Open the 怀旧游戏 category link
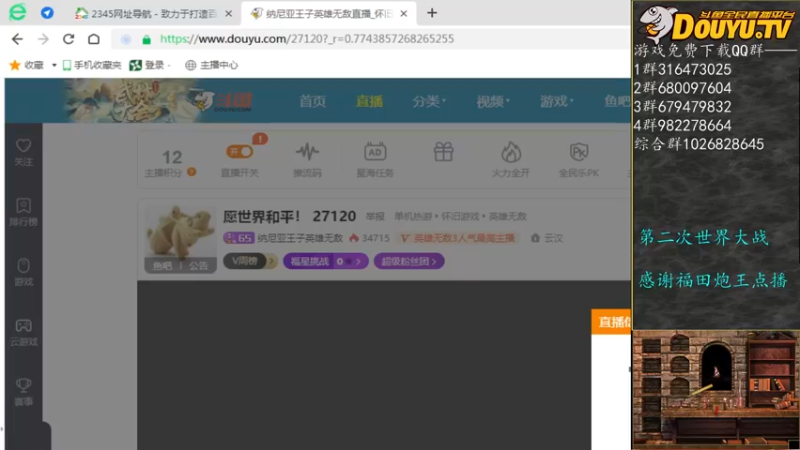This screenshot has height=450, width=800. 461,216
